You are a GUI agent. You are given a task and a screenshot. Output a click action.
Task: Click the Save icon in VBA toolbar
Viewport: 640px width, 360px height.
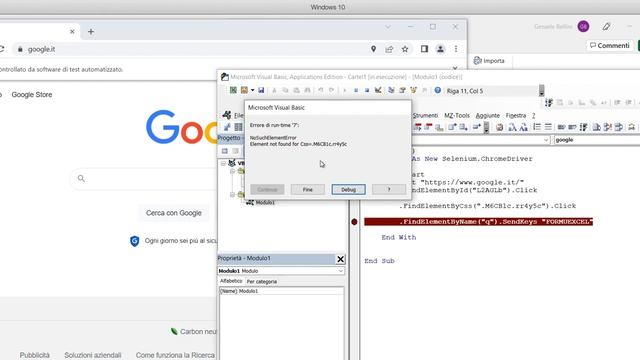tap(261, 90)
